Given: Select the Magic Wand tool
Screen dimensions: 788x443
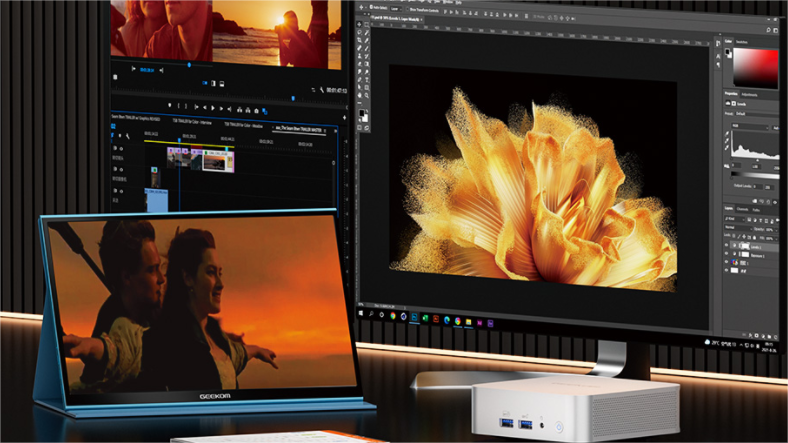Looking at the screenshot, I should pos(366,33).
